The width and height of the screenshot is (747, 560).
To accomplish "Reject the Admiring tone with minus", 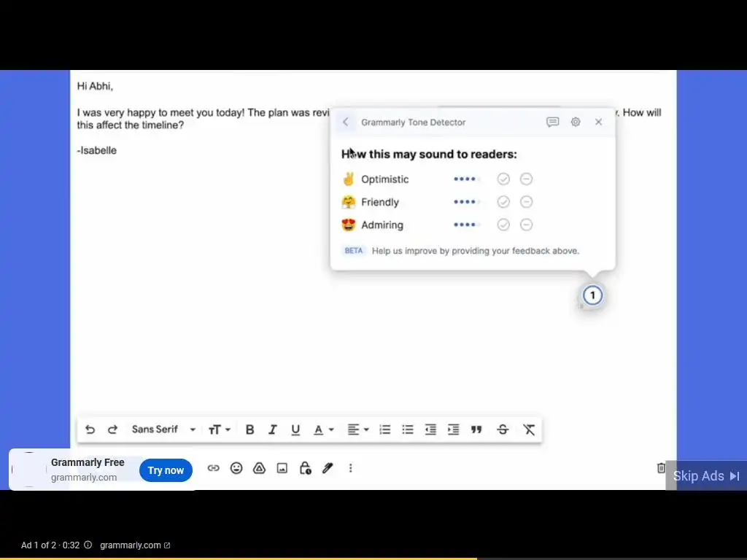I will 527,225.
